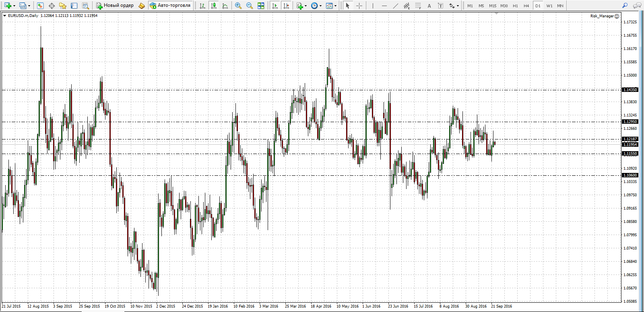
Task: Switch to bar chart display
Action: 202,6
